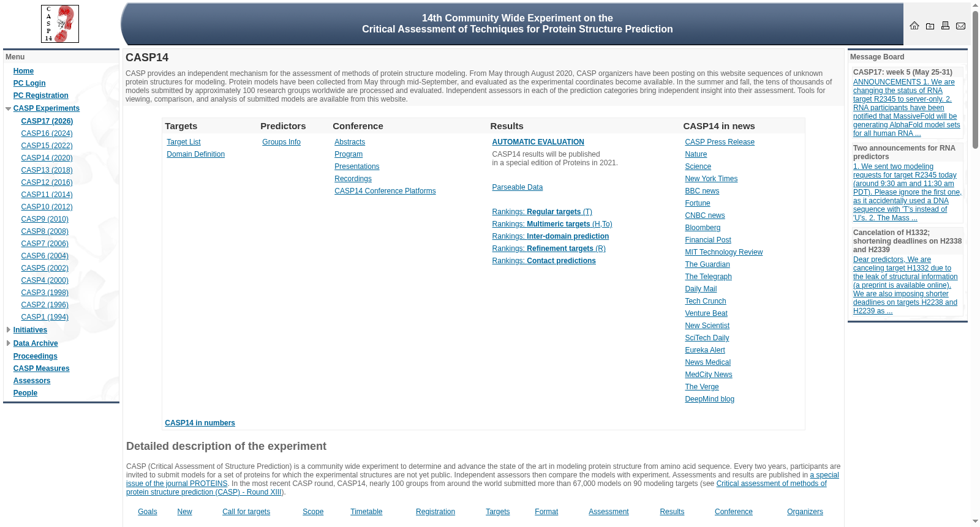Select CASP8 (2008) in the menu
This screenshot has width=980, height=527.
45,231
